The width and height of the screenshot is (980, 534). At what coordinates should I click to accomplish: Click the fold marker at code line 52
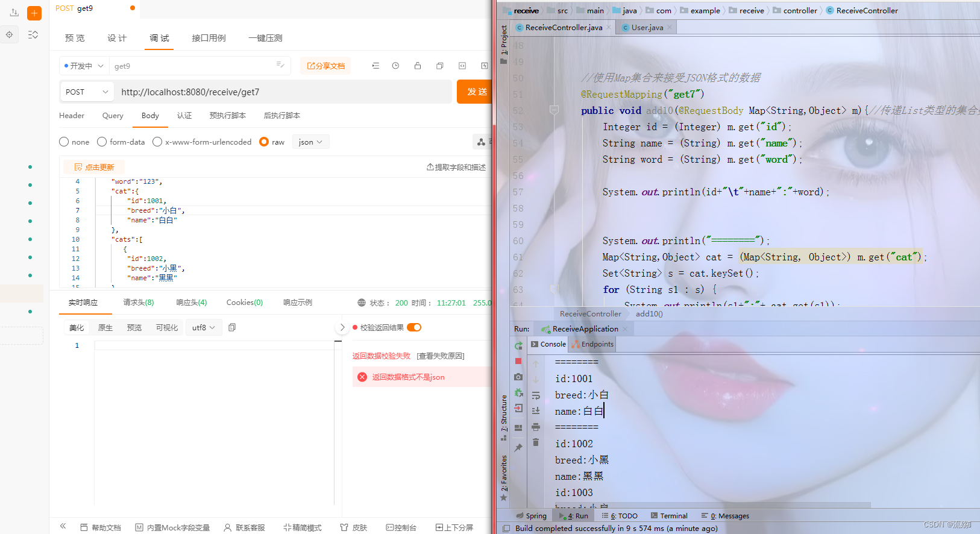pyautogui.click(x=554, y=110)
